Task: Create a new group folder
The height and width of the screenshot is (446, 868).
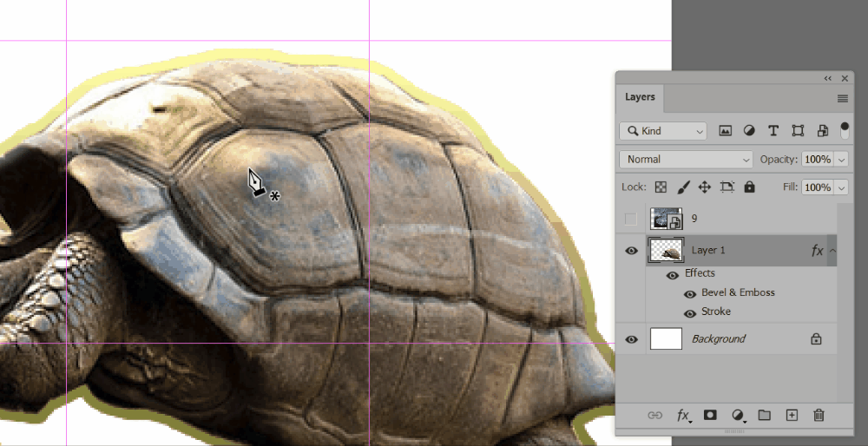Action: click(x=765, y=415)
